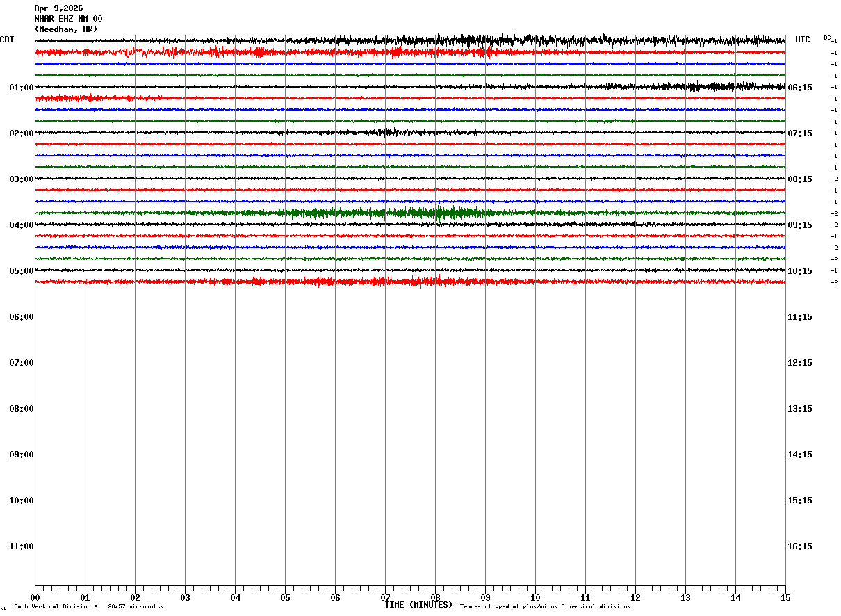The image size is (841, 616).
Task: Click minute '15' on the bottom axis
Action: tap(785, 598)
